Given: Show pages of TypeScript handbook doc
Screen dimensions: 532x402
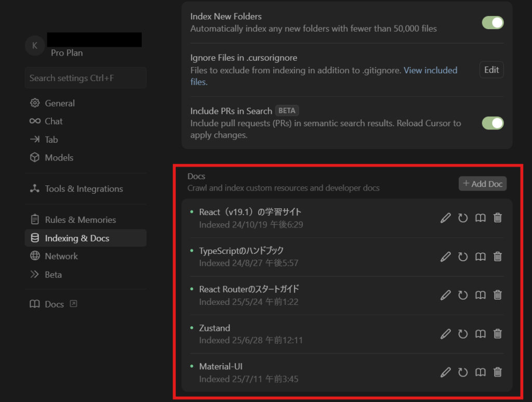Looking at the screenshot, I should (481, 257).
